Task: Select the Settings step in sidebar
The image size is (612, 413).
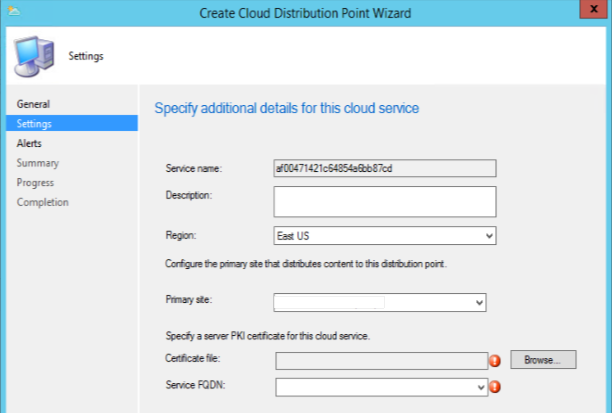Action: tap(34, 124)
